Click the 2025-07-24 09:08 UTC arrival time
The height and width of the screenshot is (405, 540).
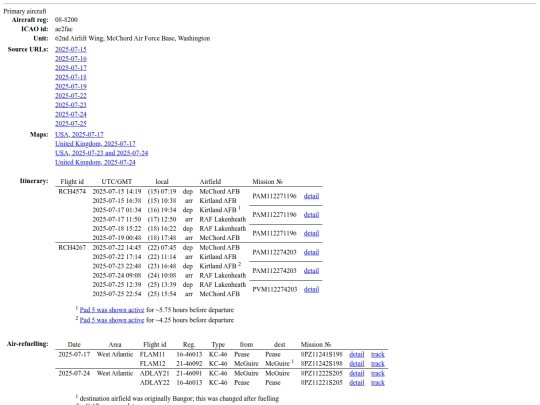point(117,276)
